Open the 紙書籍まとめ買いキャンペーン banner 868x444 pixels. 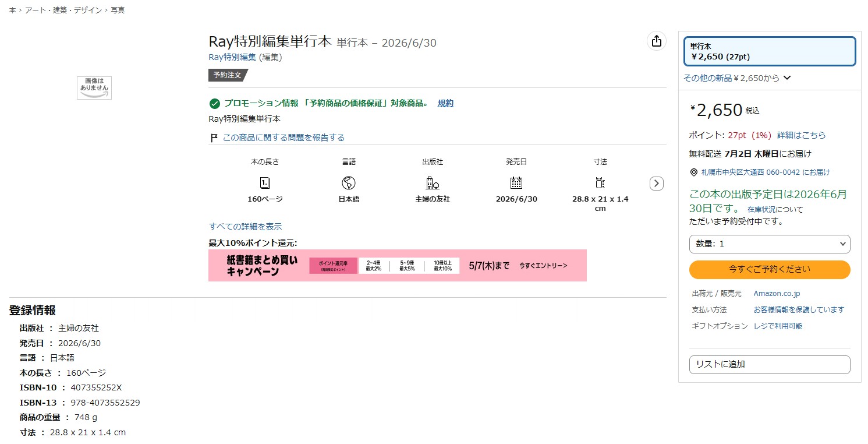pos(398,266)
